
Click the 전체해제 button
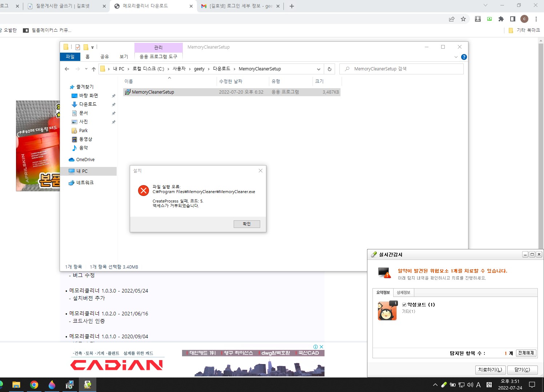coord(526,353)
